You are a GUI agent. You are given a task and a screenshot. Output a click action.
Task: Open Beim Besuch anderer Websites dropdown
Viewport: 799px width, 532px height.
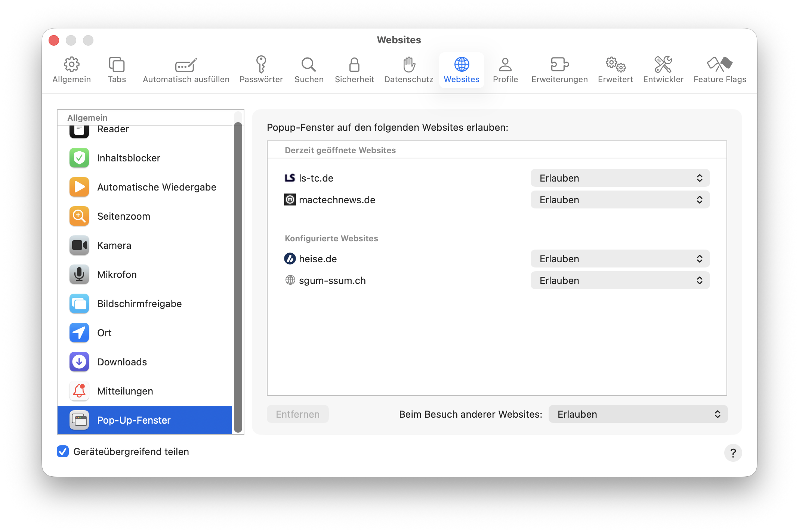(638, 414)
